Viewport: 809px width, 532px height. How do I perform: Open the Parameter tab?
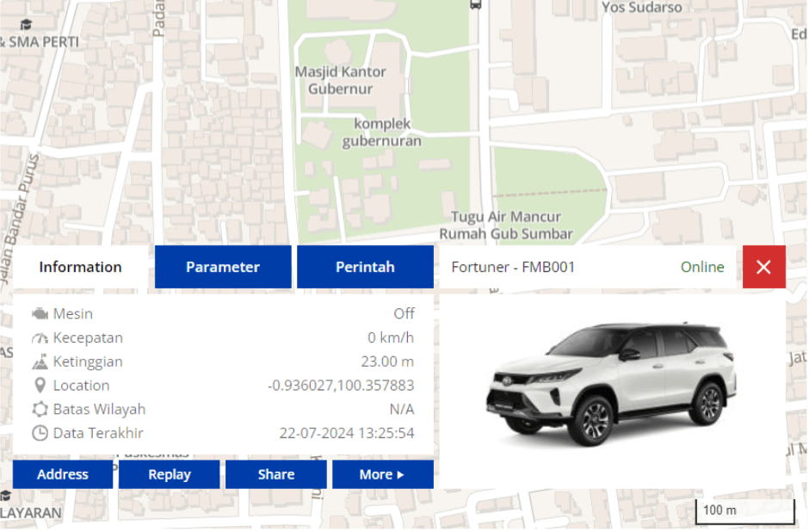[x=222, y=267]
